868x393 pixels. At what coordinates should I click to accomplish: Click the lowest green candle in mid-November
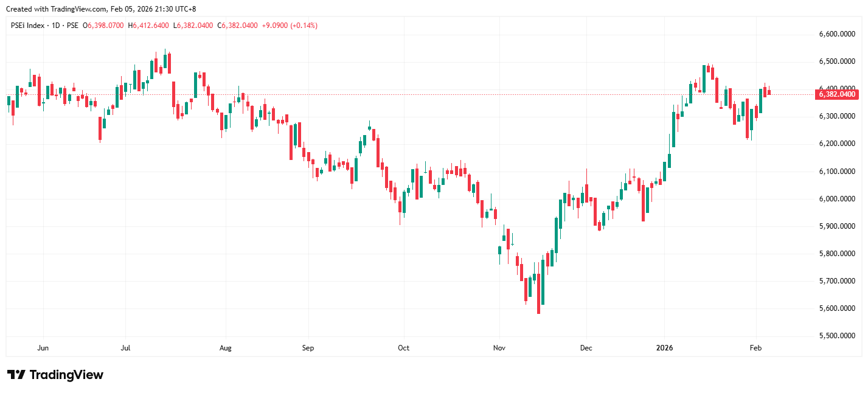(543, 282)
